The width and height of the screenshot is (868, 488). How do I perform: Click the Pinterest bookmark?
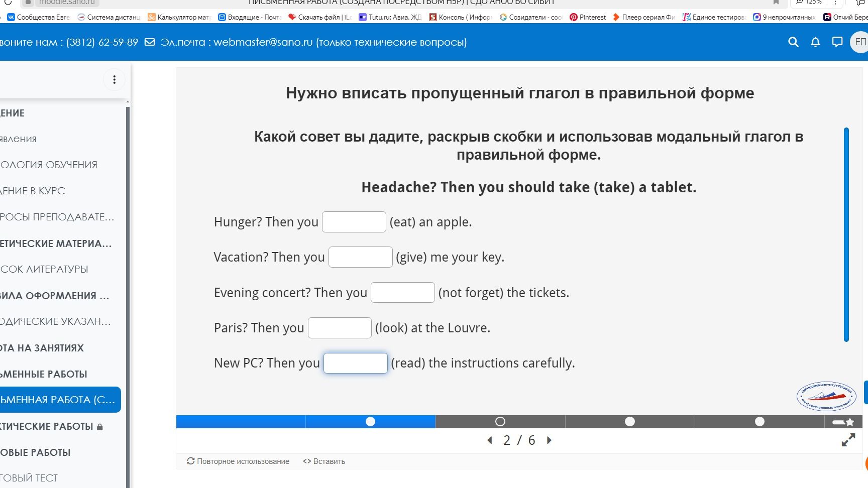[588, 17]
